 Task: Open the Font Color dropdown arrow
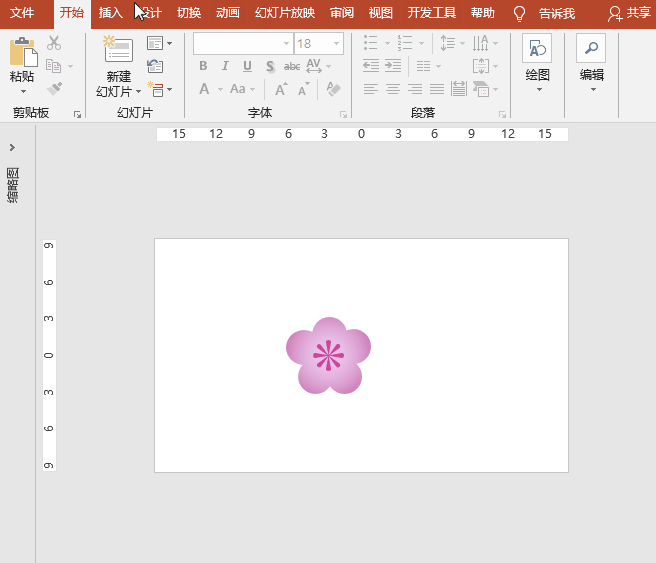point(220,89)
